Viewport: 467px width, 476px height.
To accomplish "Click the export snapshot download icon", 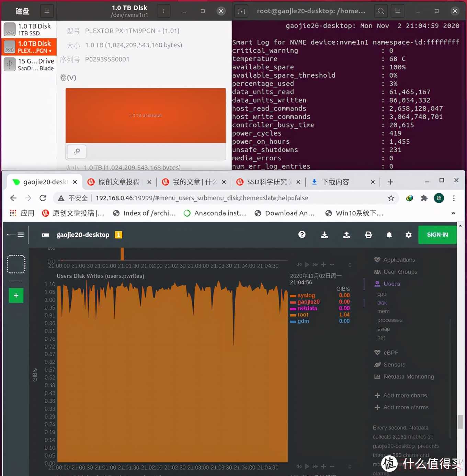I will [x=324, y=235].
